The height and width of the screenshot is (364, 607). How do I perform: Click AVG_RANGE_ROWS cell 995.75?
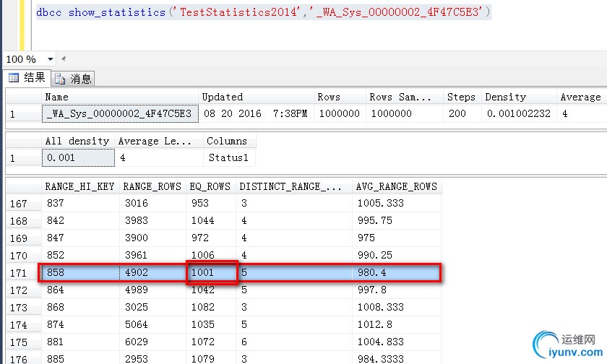tap(397, 220)
